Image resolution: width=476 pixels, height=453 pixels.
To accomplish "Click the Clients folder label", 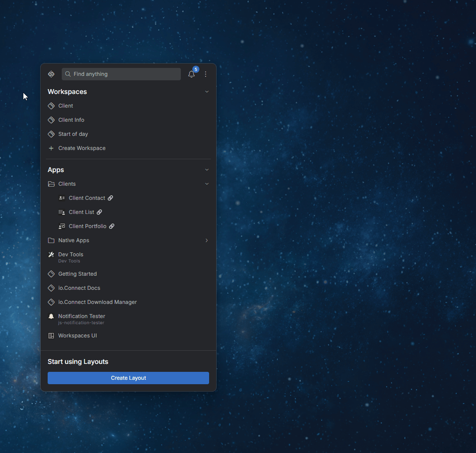I will click(x=67, y=184).
